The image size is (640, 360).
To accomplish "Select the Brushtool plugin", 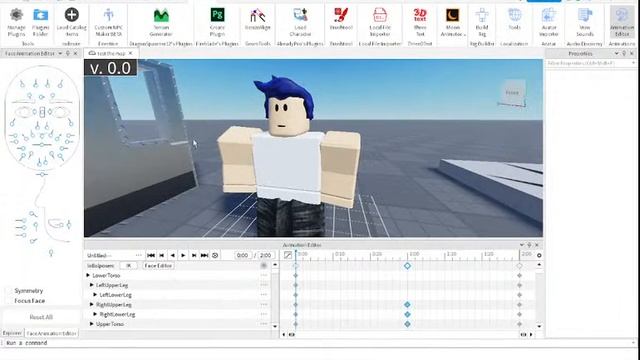I will [341, 20].
